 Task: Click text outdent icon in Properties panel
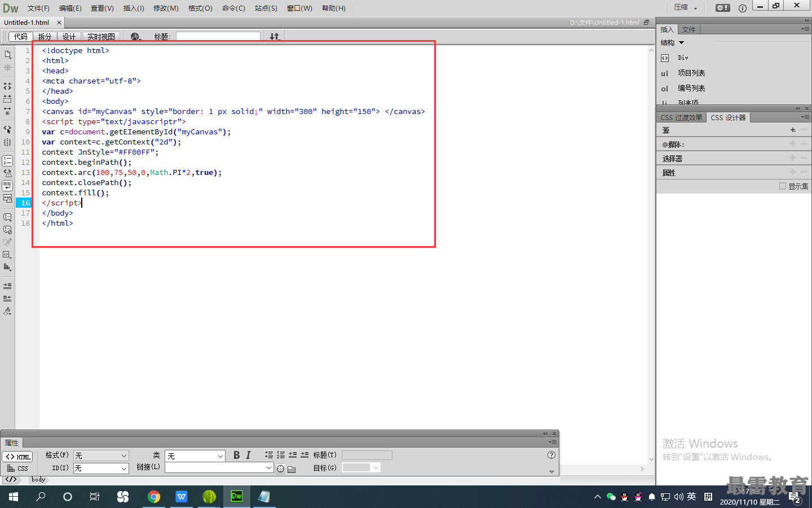tap(293, 455)
